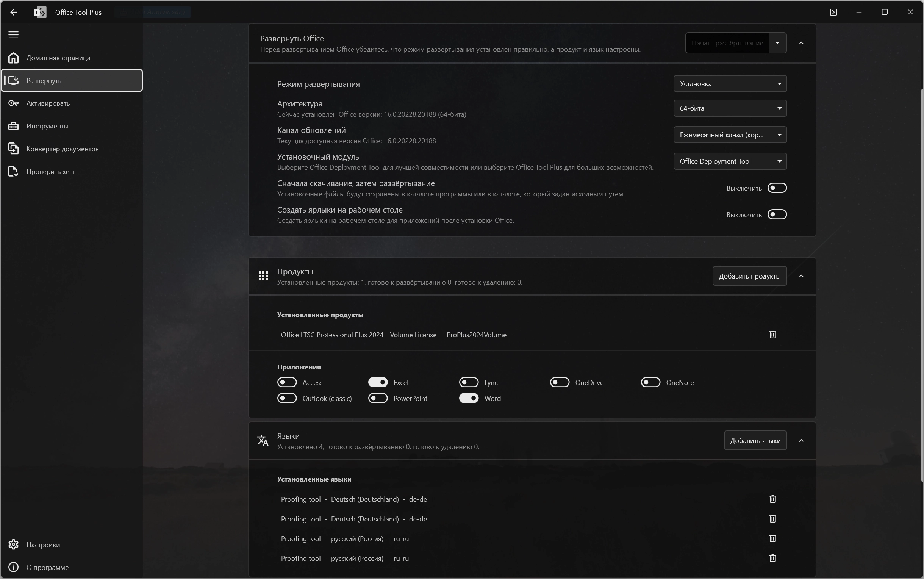Image resolution: width=924 pixels, height=579 pixels.
Task: Click the Добавить продукты button
Action: (x=749, y=276)
